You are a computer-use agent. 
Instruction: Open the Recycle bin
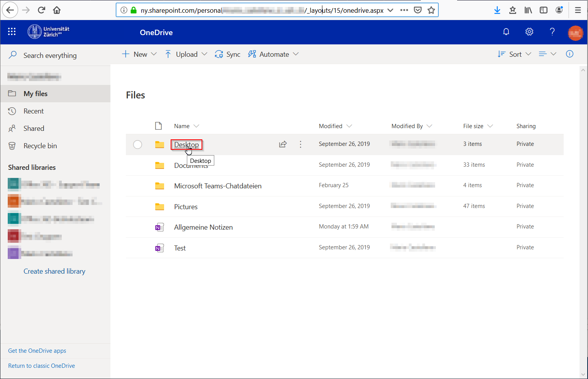point(55,146)
